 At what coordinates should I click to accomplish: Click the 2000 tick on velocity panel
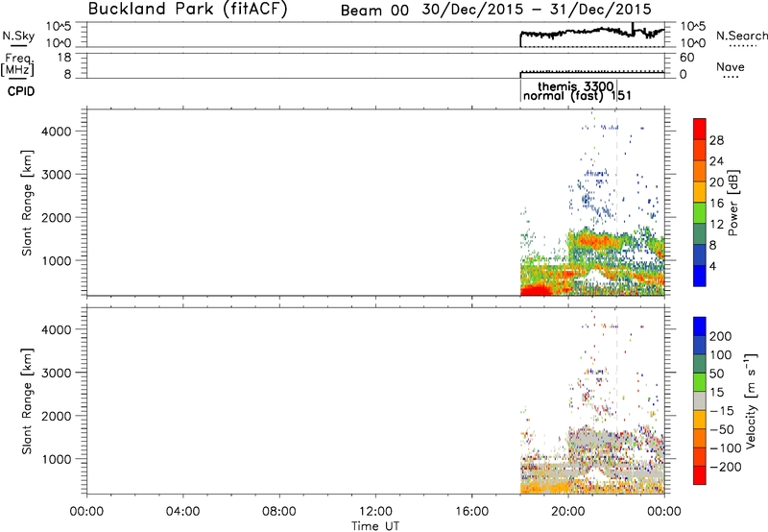pos(57,416)
